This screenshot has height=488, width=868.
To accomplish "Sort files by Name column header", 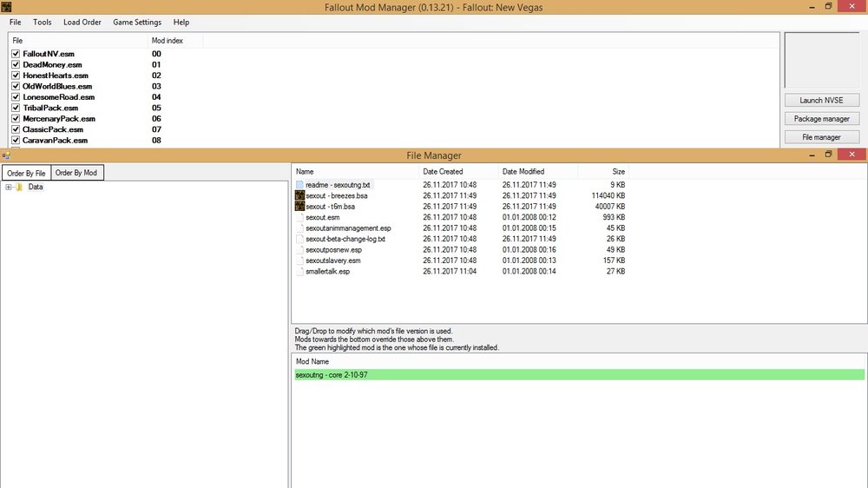I will (355, 172).
